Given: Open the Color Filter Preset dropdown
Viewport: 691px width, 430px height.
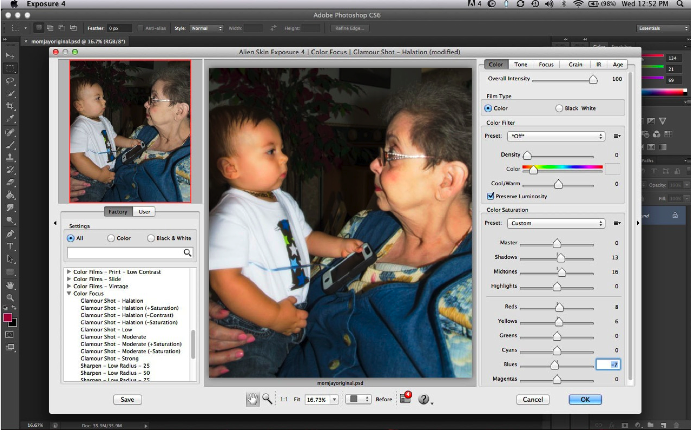Looking at the screenshot, I should pyautogui.click(x=556, y=136).
